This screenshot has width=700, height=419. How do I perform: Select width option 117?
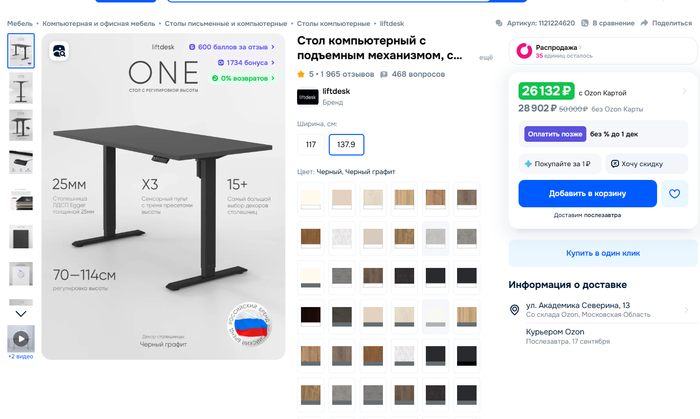pyautogui.click(x=311, y=145)
